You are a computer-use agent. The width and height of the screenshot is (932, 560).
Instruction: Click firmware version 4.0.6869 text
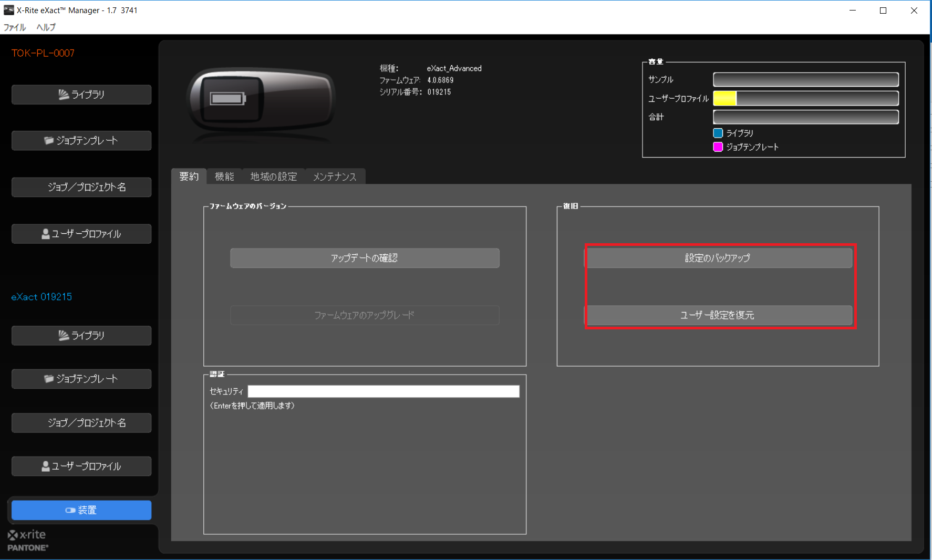440,80
